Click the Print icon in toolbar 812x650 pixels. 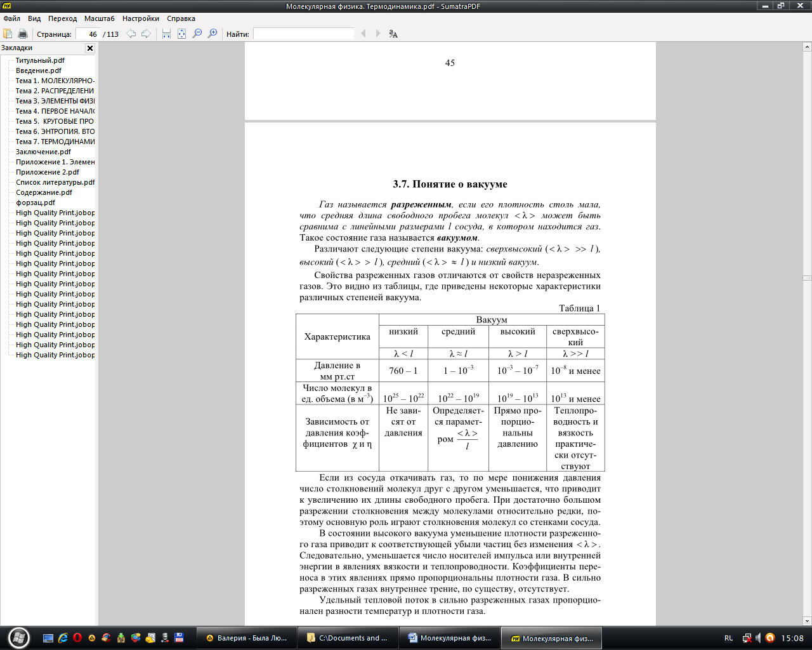point(23,34)
